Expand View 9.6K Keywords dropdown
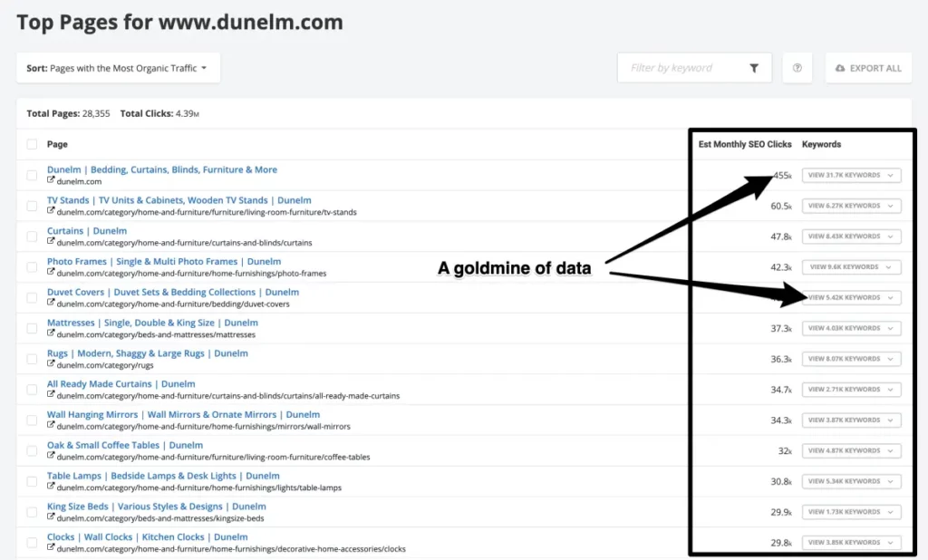 851,267
